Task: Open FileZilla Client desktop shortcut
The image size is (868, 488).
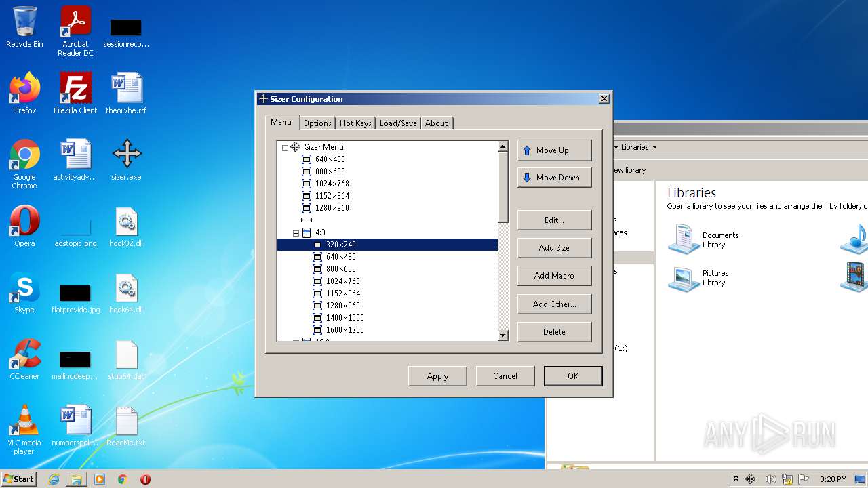Action: 75,94
